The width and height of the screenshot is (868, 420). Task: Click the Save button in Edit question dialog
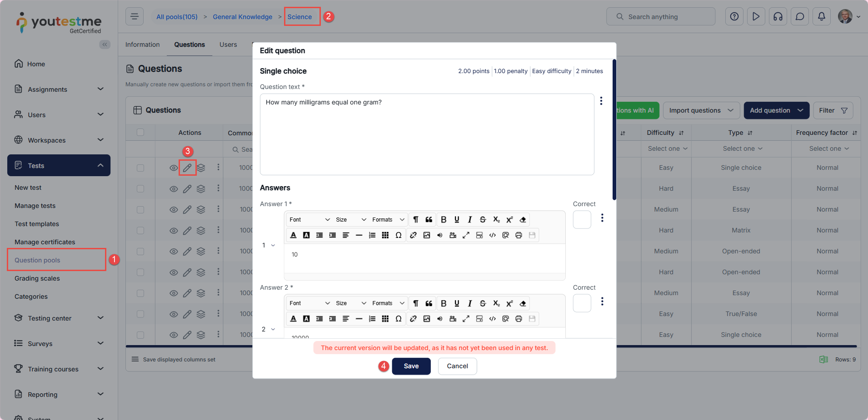pyautogui.click(x=411, y=366)
